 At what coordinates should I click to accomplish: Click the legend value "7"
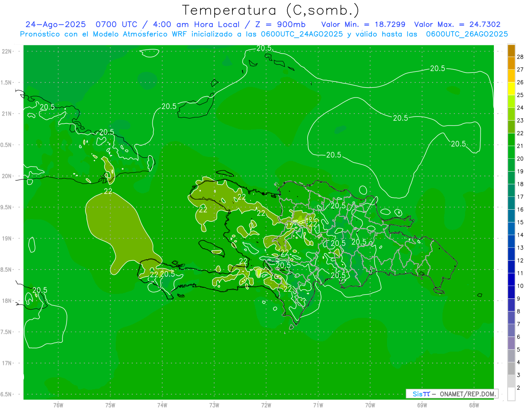pyautogui.click(x=519, y=324)
